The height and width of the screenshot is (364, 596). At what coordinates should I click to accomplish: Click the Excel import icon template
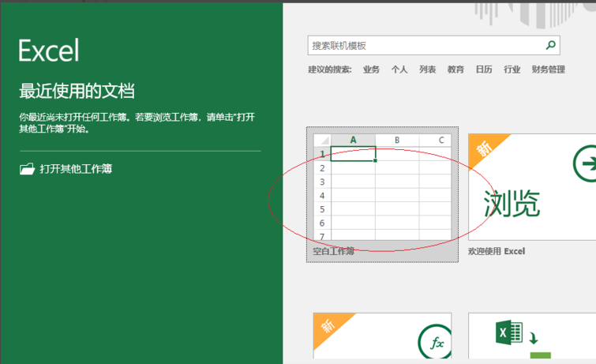coord(532,336)
